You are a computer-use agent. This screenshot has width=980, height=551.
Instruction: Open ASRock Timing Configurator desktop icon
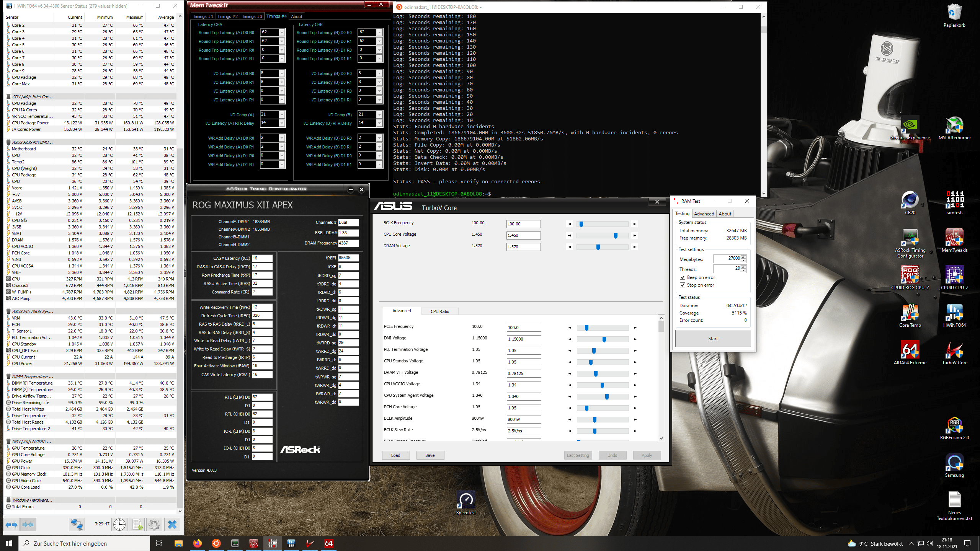910,243
